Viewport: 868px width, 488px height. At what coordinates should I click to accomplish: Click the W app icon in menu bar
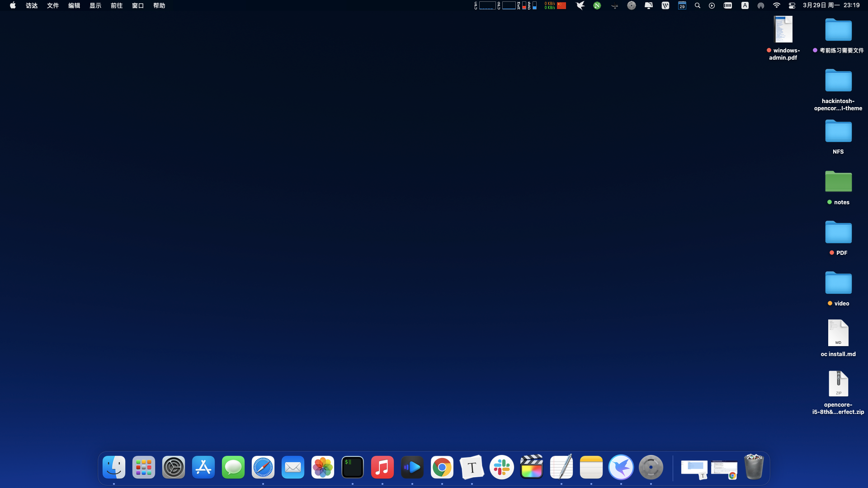pyautogui.click(x=665, y=5)
